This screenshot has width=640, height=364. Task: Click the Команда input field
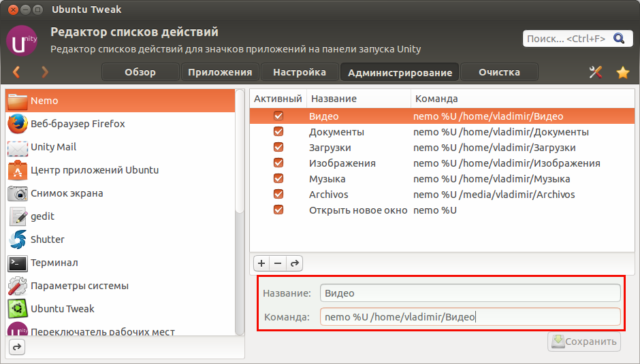470,316
